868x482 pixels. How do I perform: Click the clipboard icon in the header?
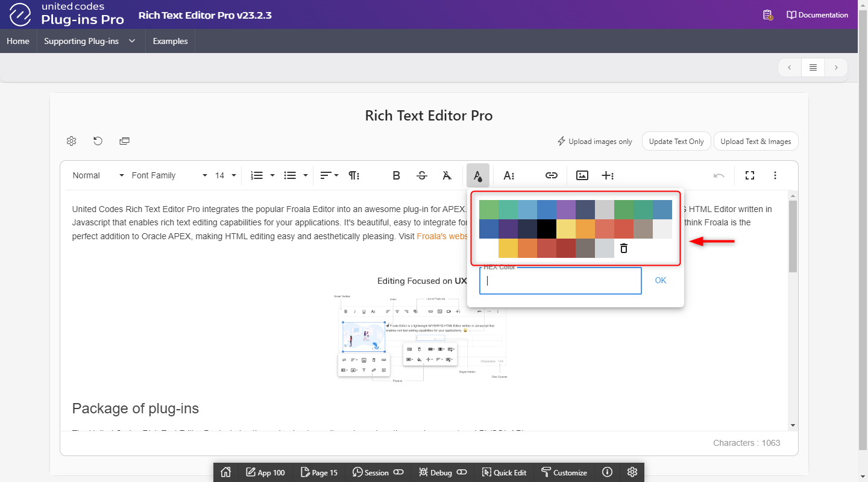click(x=767, y=15)
